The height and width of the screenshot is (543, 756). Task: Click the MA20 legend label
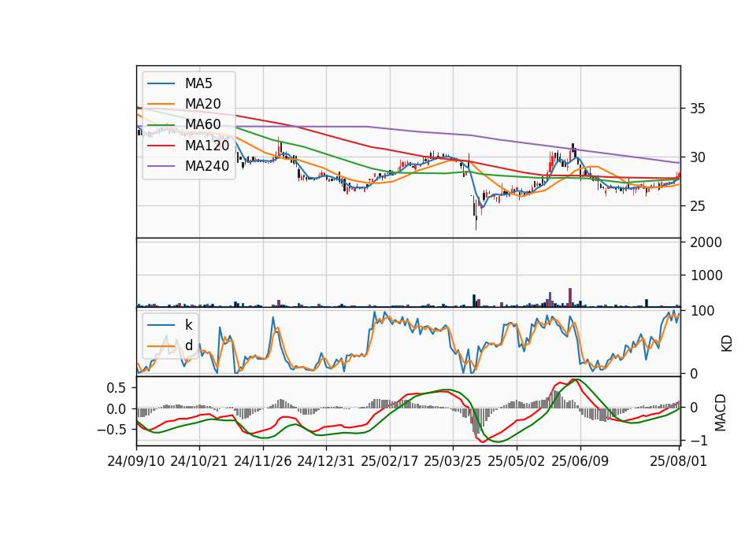(202, 104)
